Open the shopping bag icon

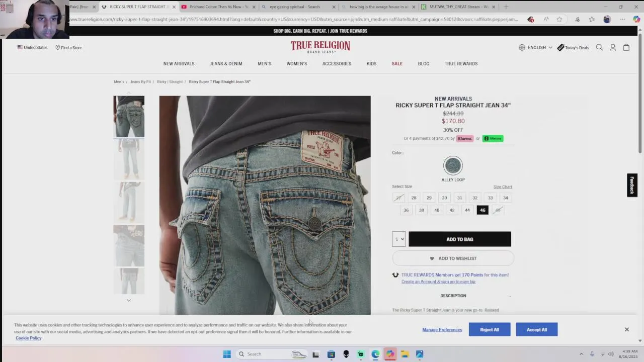coord(626,47)
